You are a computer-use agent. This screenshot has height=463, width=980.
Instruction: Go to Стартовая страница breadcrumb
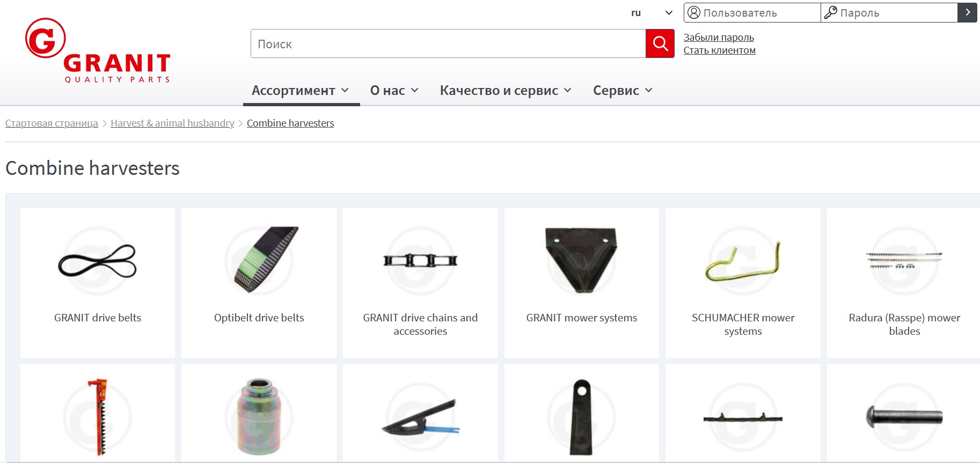[52, 123]
